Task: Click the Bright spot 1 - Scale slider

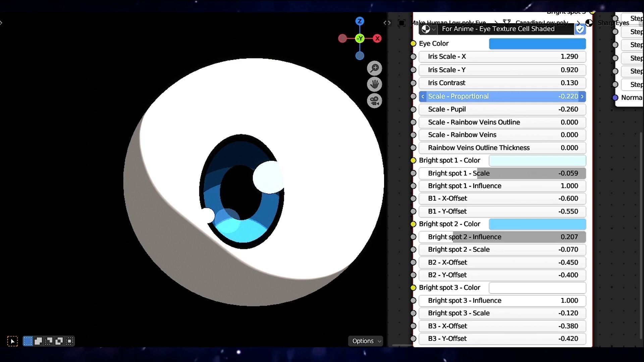Action: [x=502, y=173]
